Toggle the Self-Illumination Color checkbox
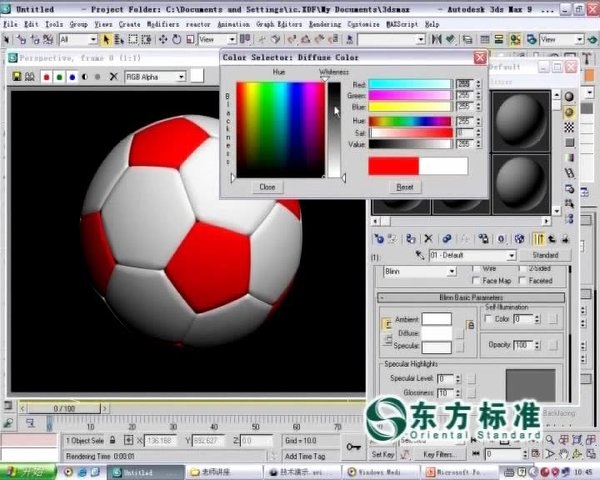Screen dimensions: 600x480 [x=490, y=319]
